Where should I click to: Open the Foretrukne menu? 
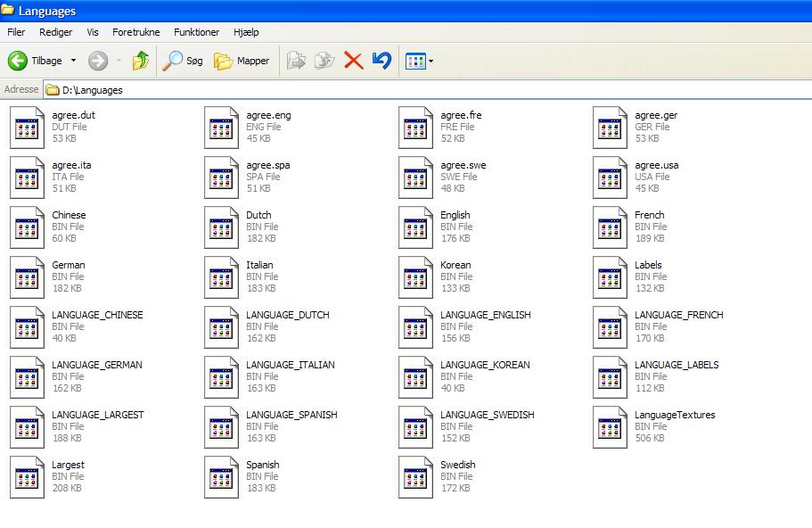[x=135, y=32]
